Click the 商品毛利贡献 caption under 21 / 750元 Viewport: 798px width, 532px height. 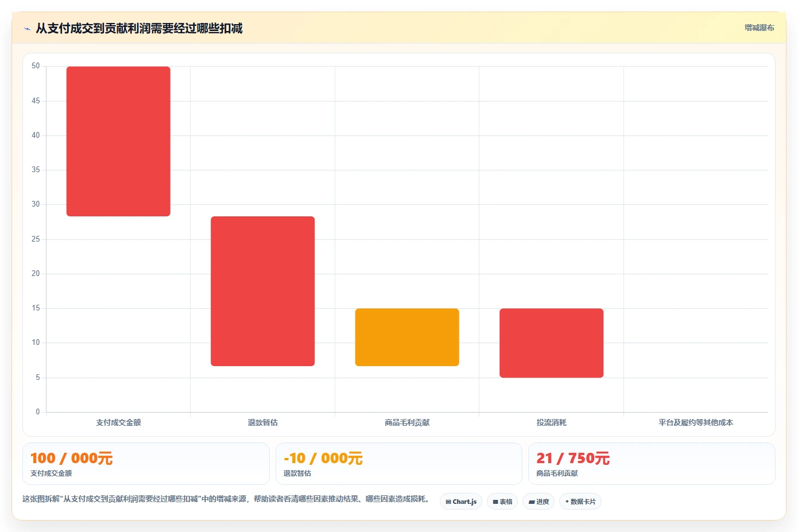pyautogui.click(x=557, y=473)
